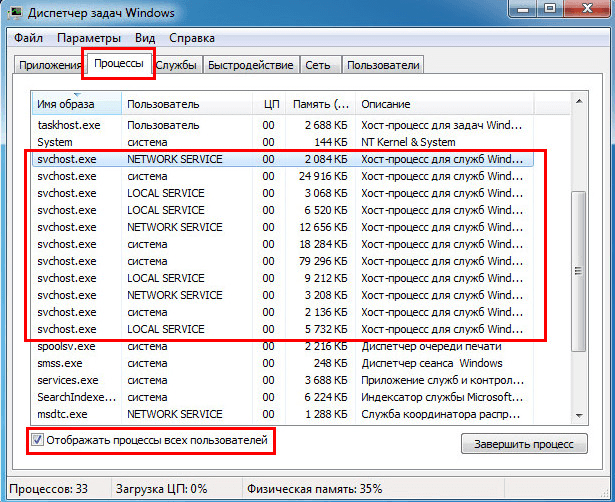Click the 144 КБ memory value
The height and width of the screenshot is (502, 615).
click(x=331, y=142)
